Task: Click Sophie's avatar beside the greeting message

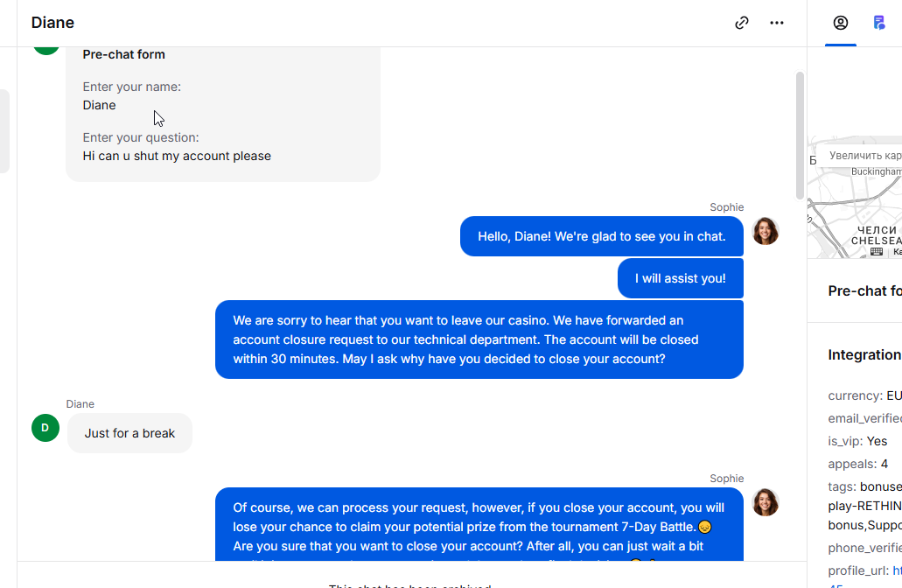Action: [766, 231]
